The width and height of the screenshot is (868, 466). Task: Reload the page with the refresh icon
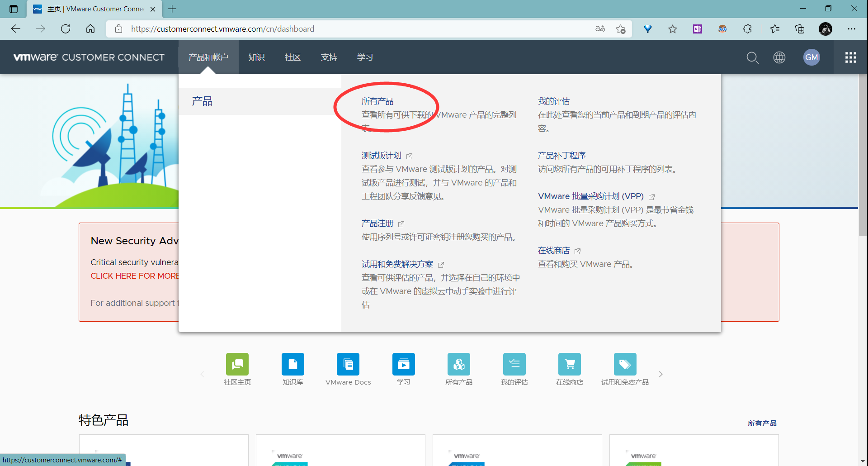(66, 29)
